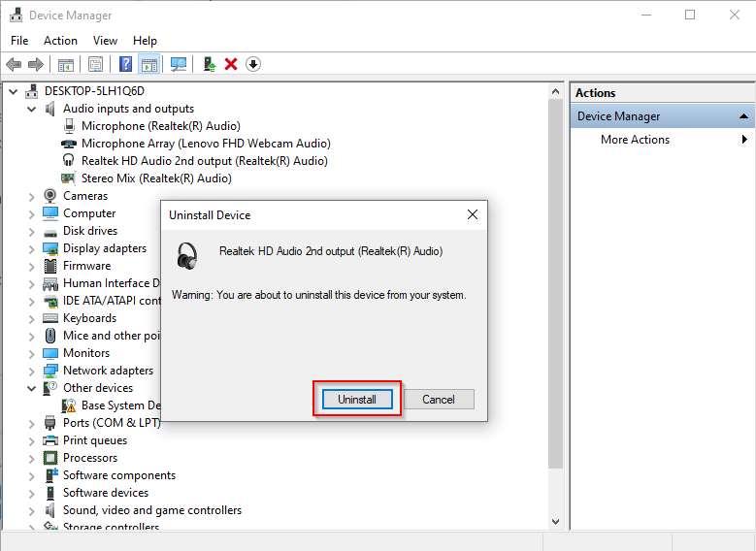Click the Firmware chip icon
This screenshot has height=551, width=756.
coord(50,266)
